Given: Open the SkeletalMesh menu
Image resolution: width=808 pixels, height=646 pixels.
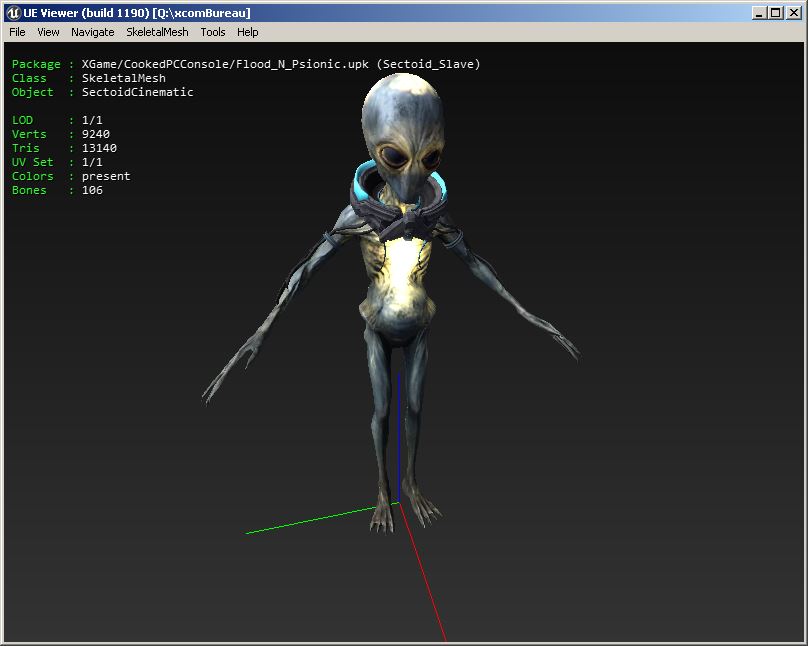Looking at the screenshot, I should (x=157, y=32).
